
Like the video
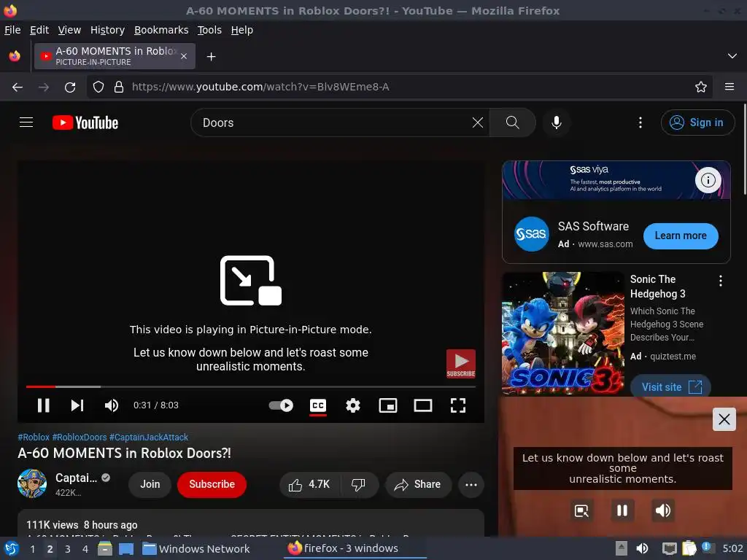point(309,484)
